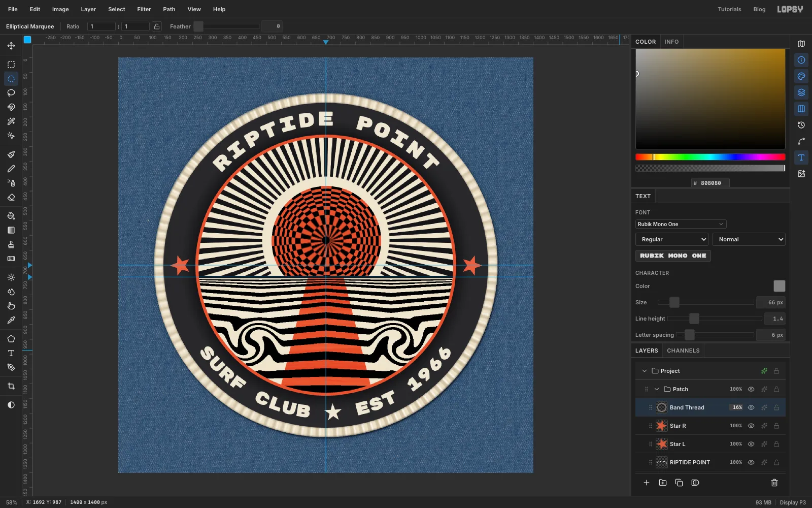Hide the RIPTIDE POINT layer

point(751,462)
